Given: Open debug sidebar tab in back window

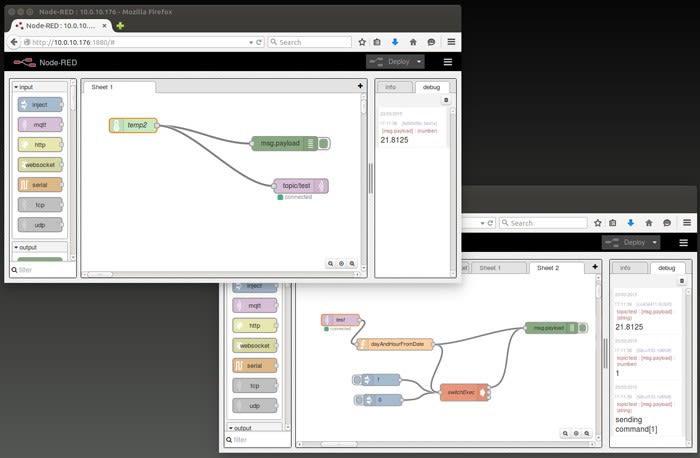Looking at the screenshot, I should click(x=667, y=268).
